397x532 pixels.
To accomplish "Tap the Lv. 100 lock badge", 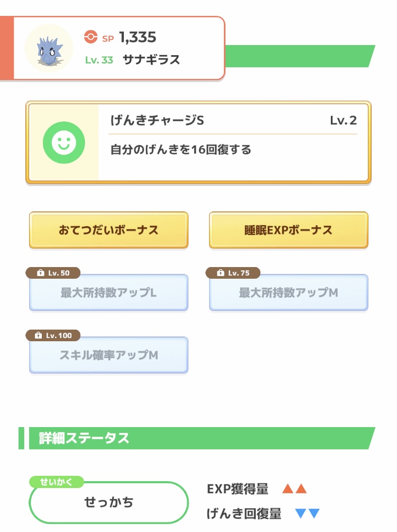I will tap(53, 335).
